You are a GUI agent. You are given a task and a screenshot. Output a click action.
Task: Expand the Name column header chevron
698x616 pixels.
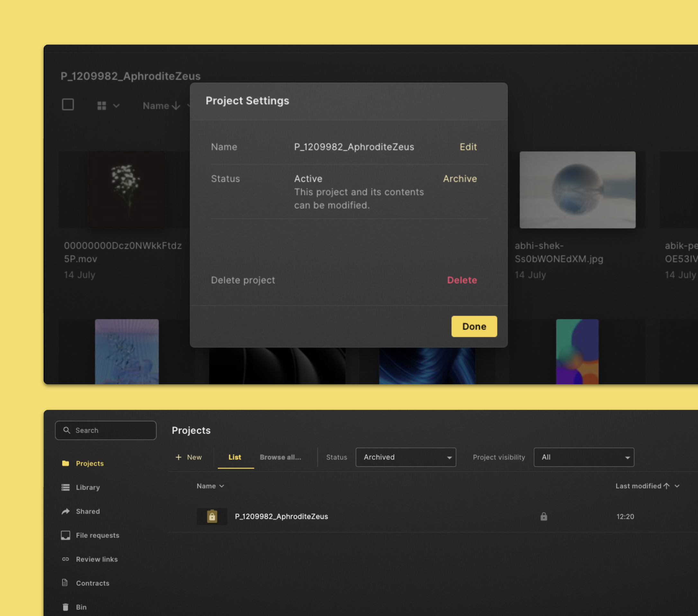(x=222, y=486)
